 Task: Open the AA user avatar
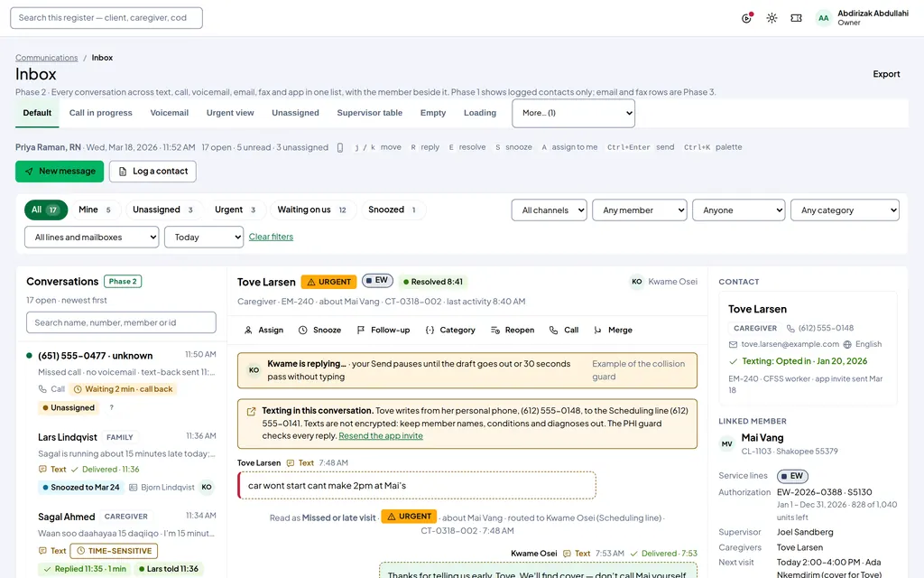tap(823, 18)
